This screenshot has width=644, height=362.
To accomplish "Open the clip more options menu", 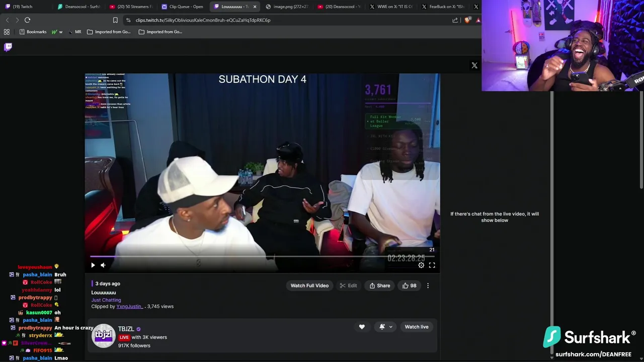I will (x=428, y=286).
